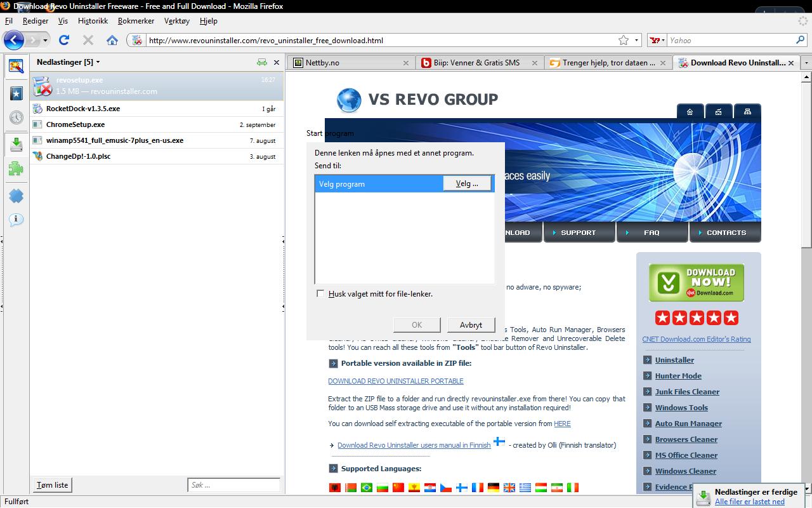Click the home icon on the VS Revo Group site
This screenshot has height=508, width=812.
[690, 112]
